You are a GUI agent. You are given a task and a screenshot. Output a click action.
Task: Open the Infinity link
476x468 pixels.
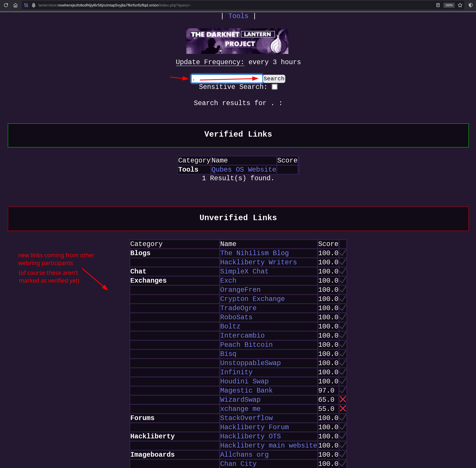click(x=236, y=372)
